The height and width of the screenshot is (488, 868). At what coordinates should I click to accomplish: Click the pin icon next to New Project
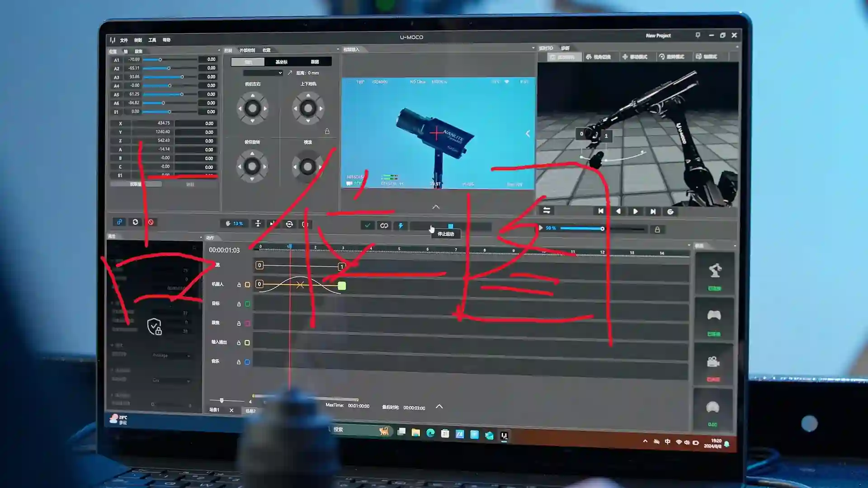pos(698,35)
